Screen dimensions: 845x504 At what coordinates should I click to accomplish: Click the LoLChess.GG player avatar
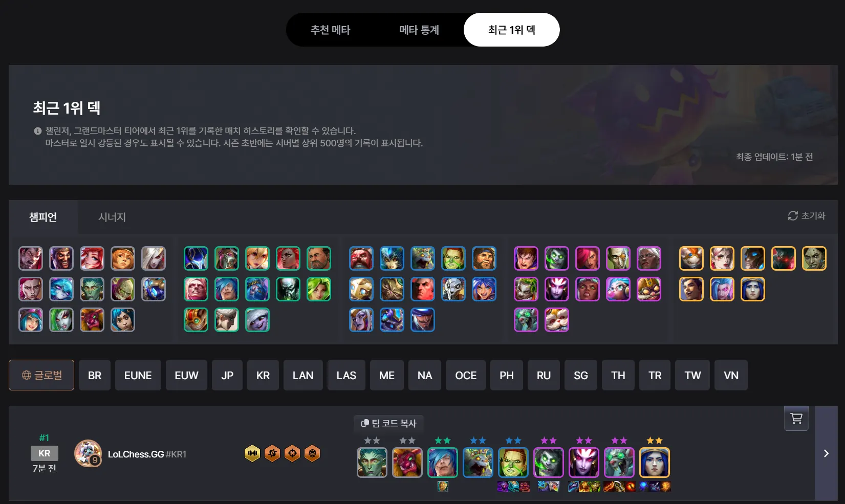(x=88, y=453)
